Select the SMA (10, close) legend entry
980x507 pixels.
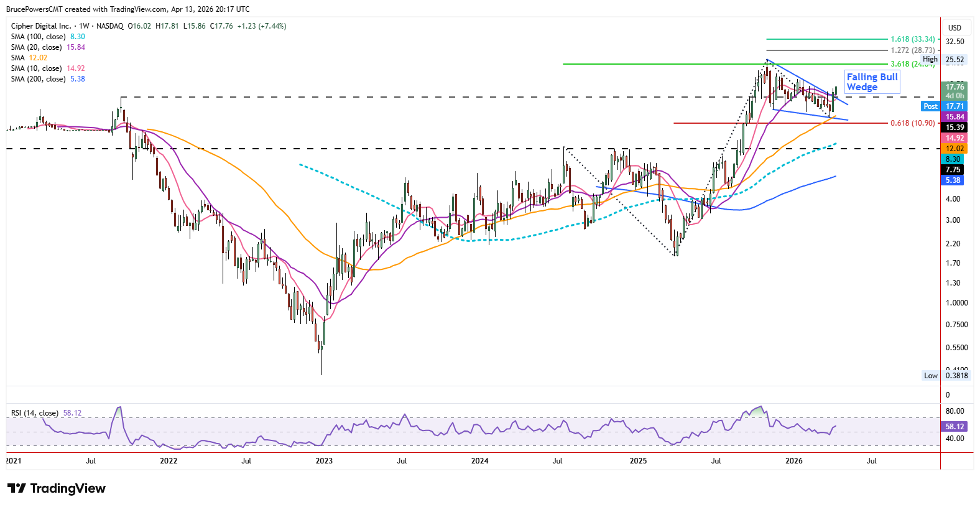[48, 68]
